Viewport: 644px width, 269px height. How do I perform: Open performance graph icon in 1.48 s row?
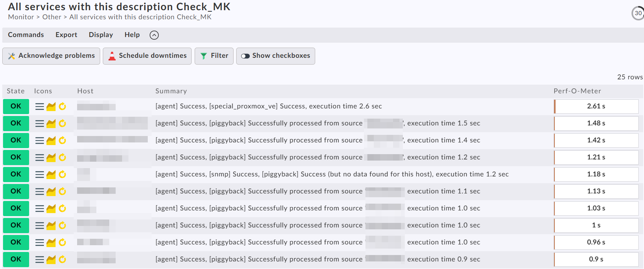(x=51, y=124)
